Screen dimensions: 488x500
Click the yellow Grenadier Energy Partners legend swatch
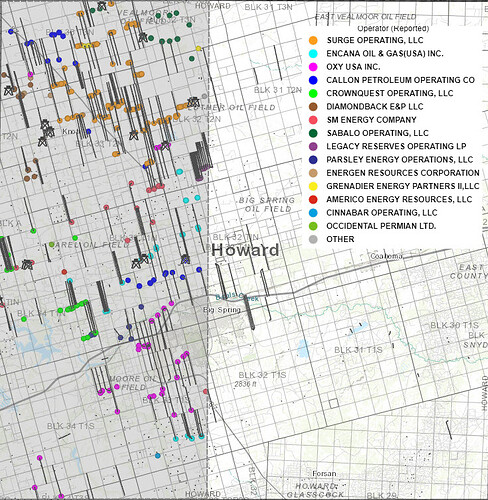pos(313,186)
